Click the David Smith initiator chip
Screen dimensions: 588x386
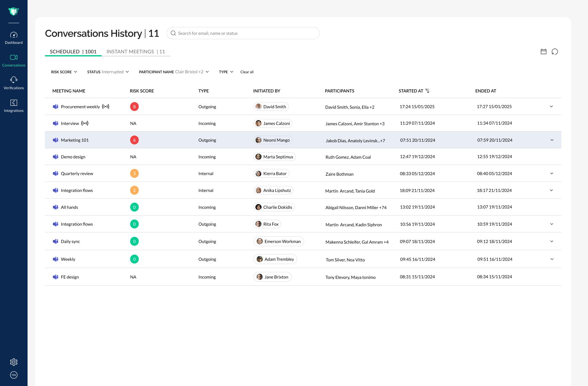(271, 107)
